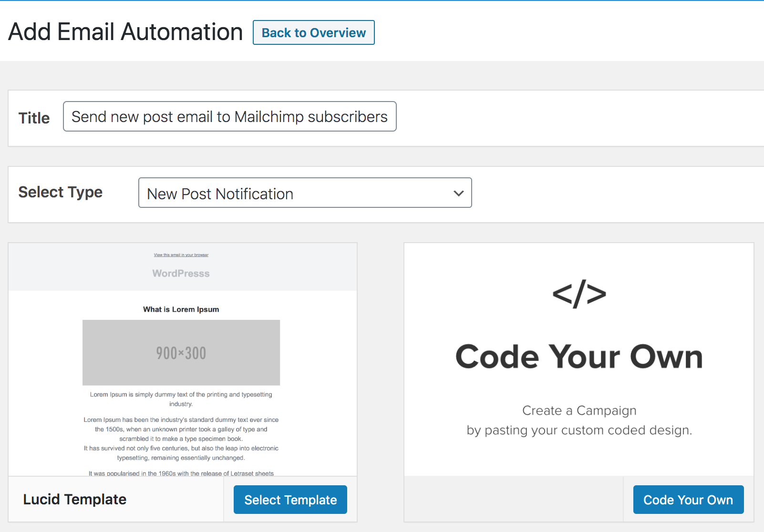The width and height of the screenshot is (764, 532).
Task: Click the Lucid Template label
Action: pos(74,499)
